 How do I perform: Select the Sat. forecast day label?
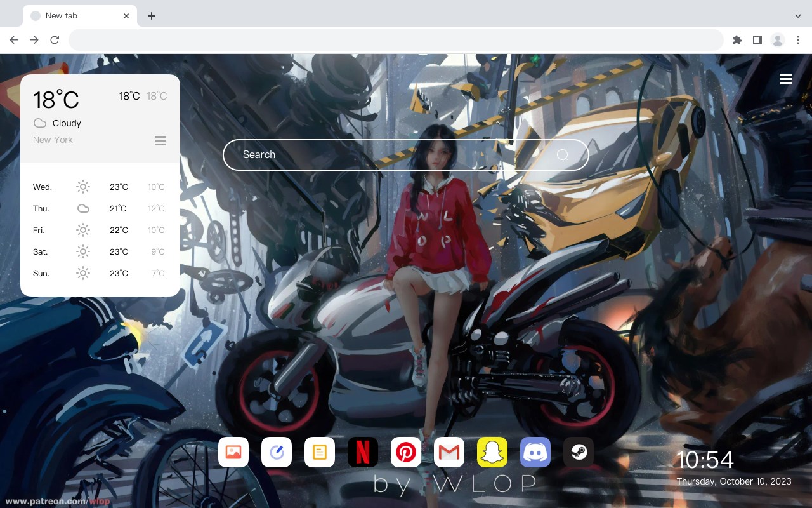click(41, 251)
